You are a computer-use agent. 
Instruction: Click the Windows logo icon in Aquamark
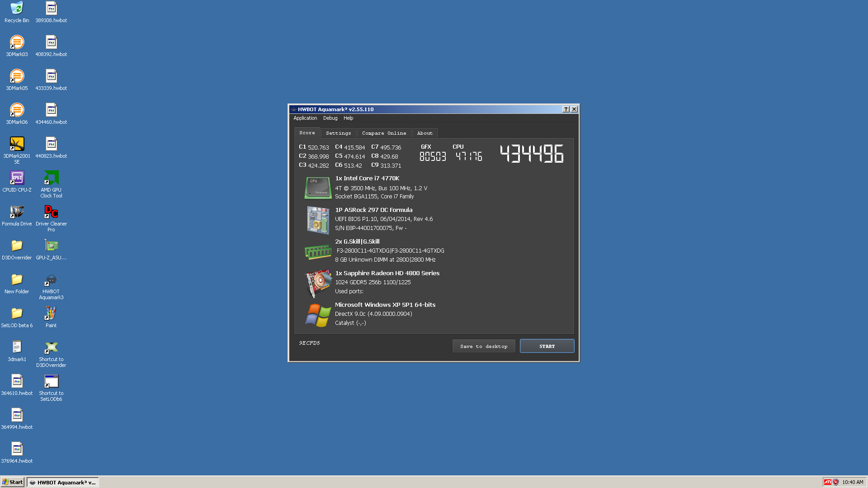(x=318, y=315)
